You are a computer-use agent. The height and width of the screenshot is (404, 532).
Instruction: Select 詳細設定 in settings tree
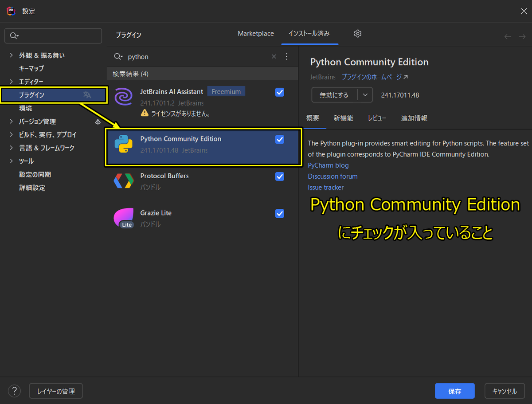pos(32,188)
